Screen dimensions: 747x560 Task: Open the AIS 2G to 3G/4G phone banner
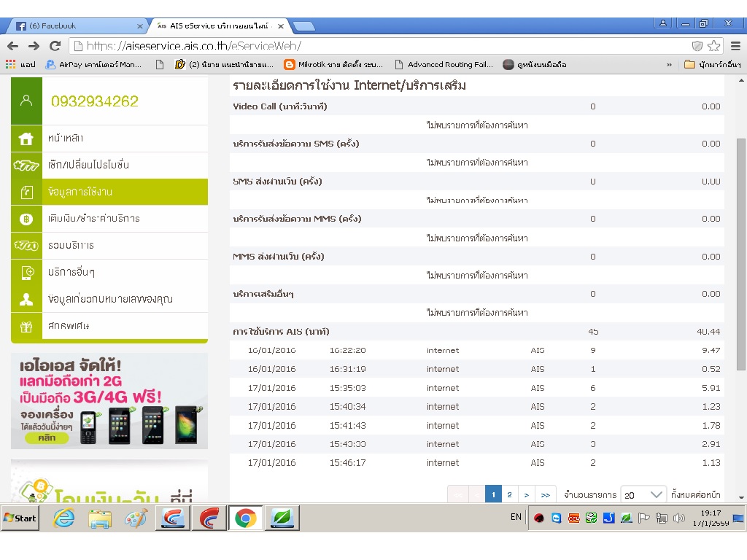[x=109, y=401]
